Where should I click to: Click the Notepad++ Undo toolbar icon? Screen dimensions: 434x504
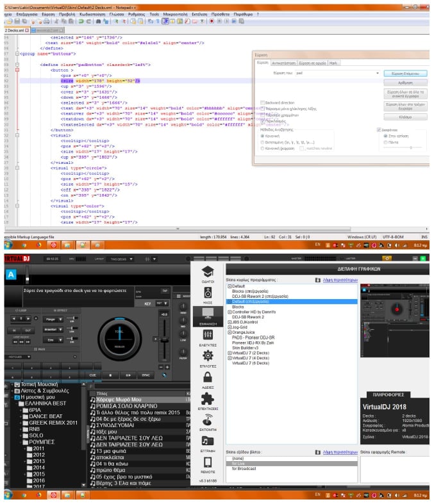coord(81,21)
